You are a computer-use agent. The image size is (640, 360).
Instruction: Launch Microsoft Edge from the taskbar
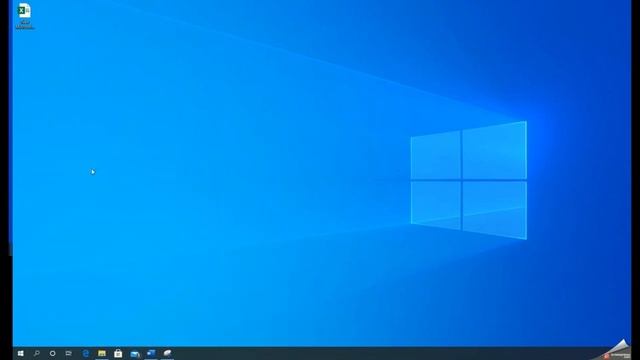(86, 353)
